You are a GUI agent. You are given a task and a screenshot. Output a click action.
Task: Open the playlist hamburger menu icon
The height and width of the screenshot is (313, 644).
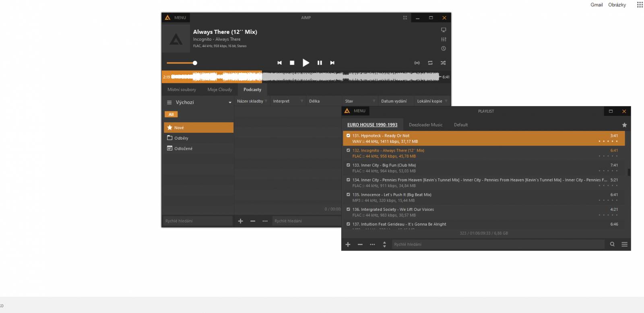pyautogui.click(x=624, y=244)
